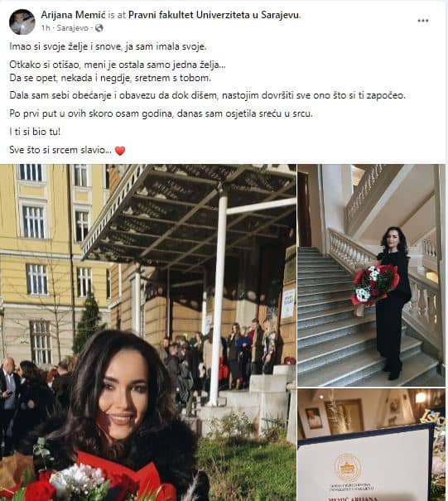Viewport: 448px width, 501px height.
Task: Open the Sarajevo location link
Action: pyautogui.click(x=73, y=28)
